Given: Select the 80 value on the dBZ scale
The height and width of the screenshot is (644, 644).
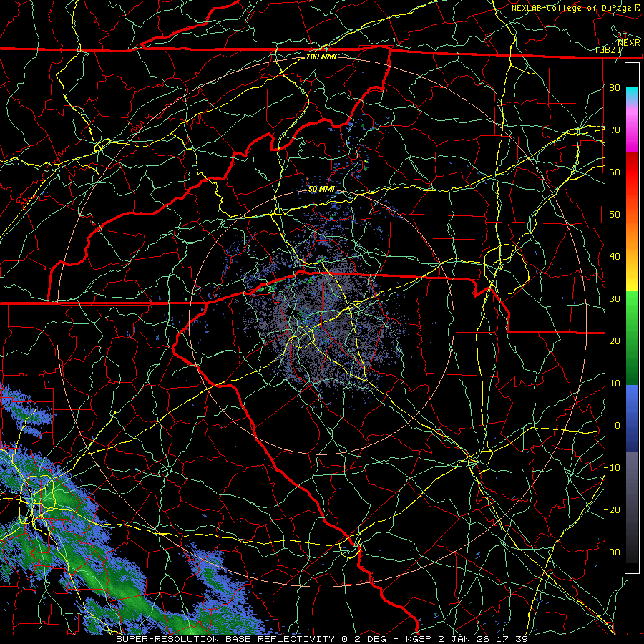Looking at the screenshot, I should point(615,87).
